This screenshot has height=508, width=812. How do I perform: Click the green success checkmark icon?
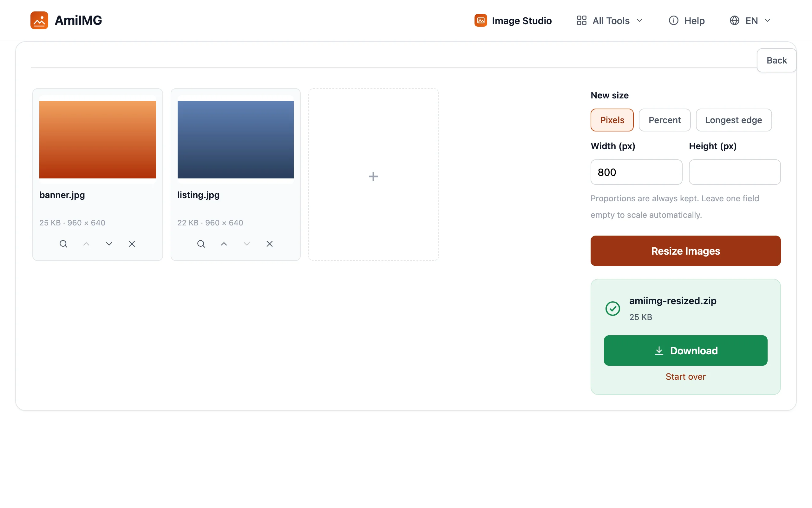(x=612, y=308)
